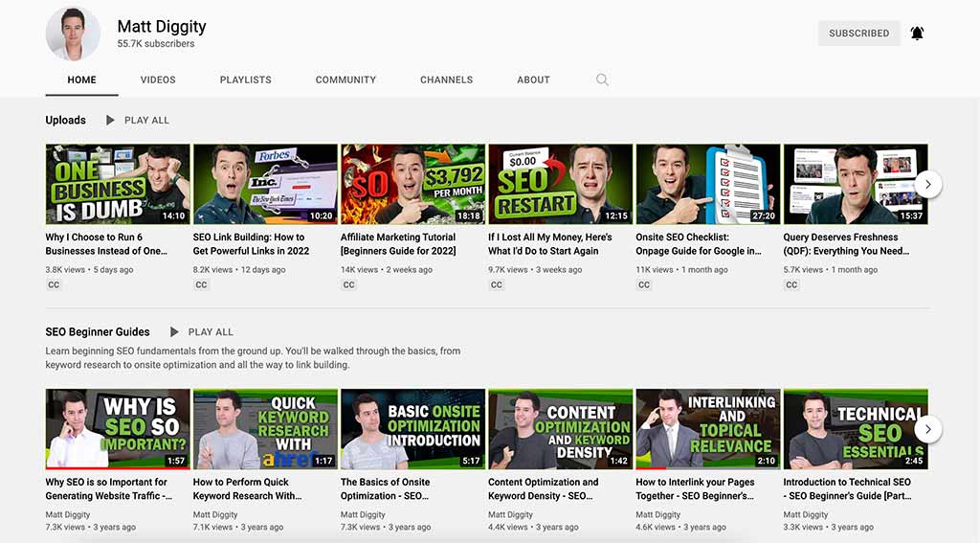This screenshot has width=980, height=543.
Task: Click Matt Diggity's channel avatar
Action: click(73, 34)
